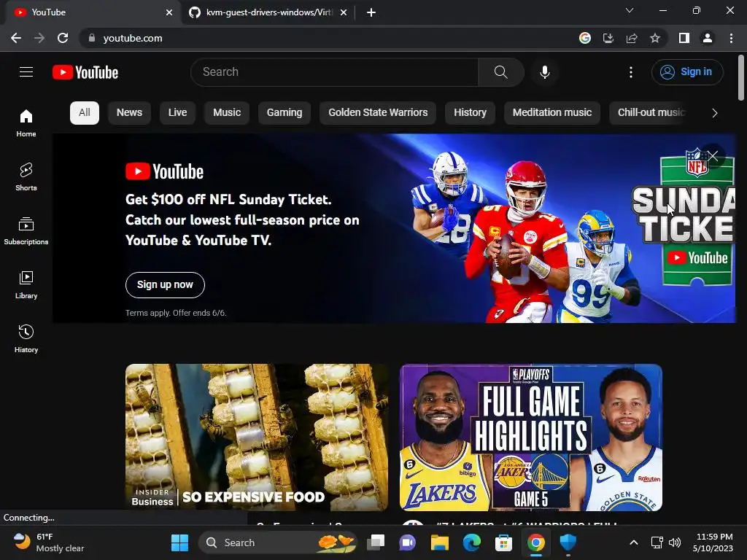
Task: Click install app icon in address bar
Action: click(608, 38)
